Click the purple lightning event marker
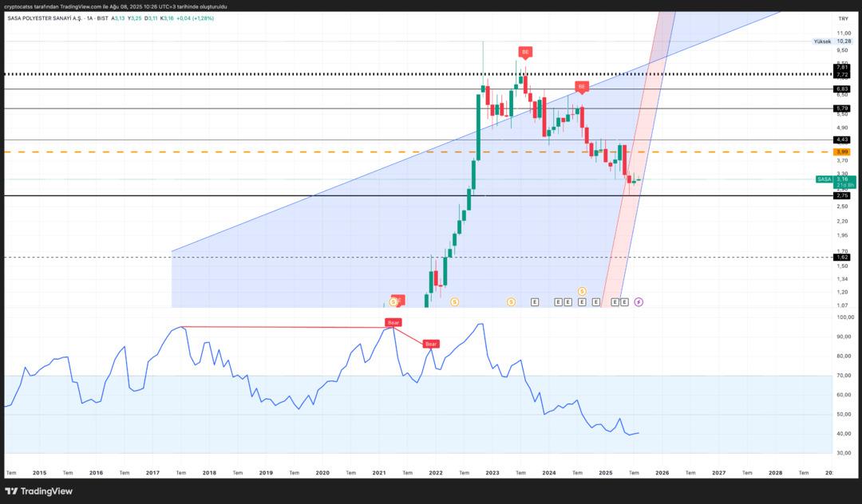The width and height of the screenshot is (862, 504). (x=639, y=302)
